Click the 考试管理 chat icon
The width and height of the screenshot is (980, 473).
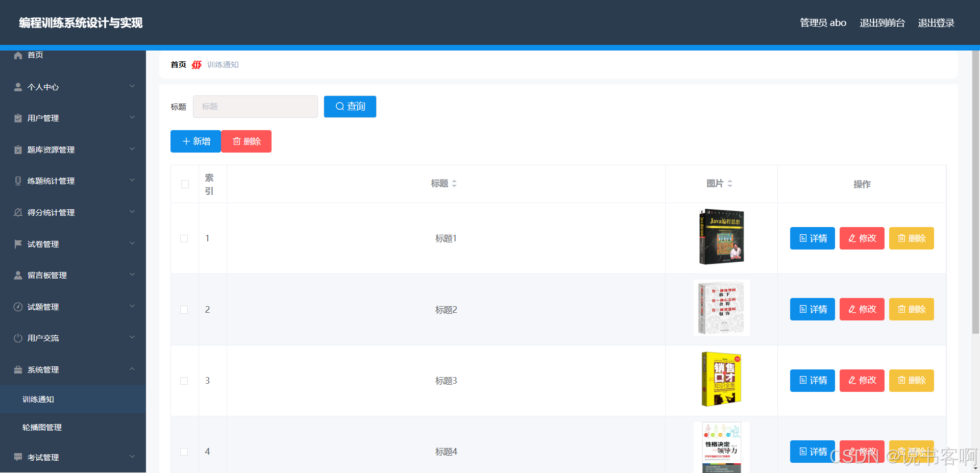[18, 457]
